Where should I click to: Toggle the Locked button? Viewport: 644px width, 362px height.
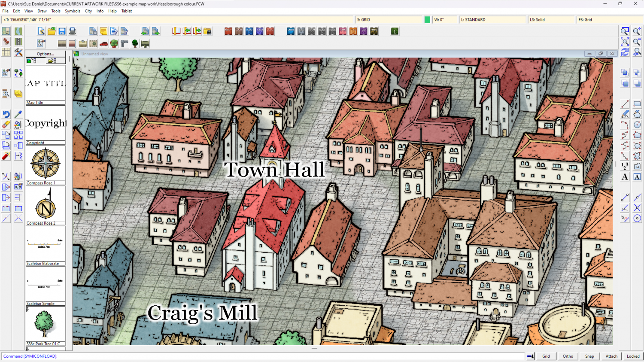click(x=633, y=356)
